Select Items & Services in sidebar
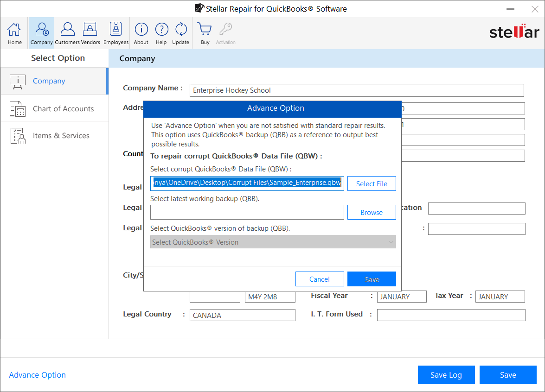 pyautogui.click(x=55, y=135)
